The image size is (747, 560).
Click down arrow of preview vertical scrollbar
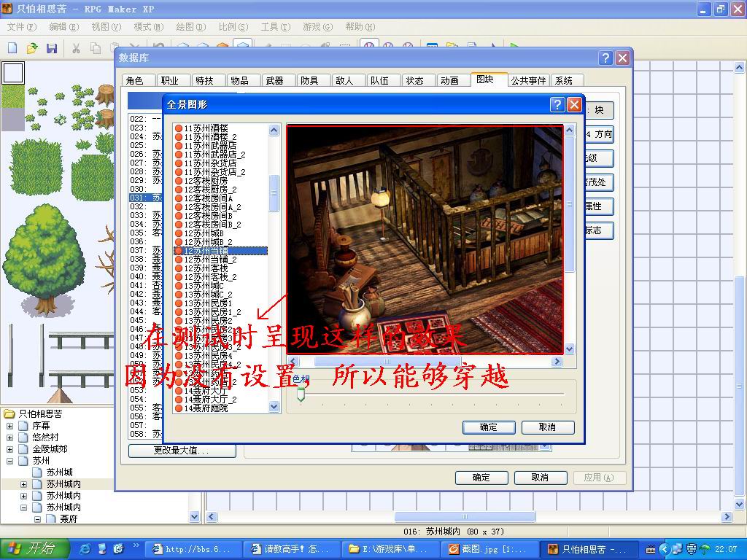pyautogui.click(x=570, y=349)
